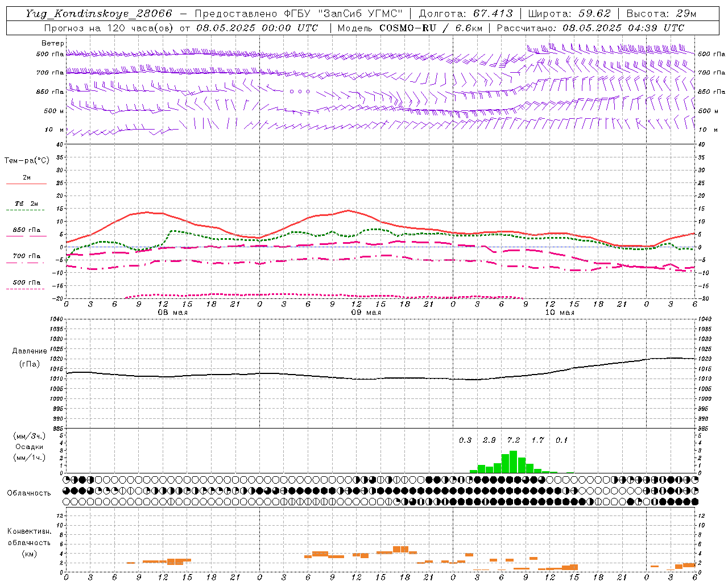
Task: Click the "10 мая" date label
Action: click(x=560, y=313)
